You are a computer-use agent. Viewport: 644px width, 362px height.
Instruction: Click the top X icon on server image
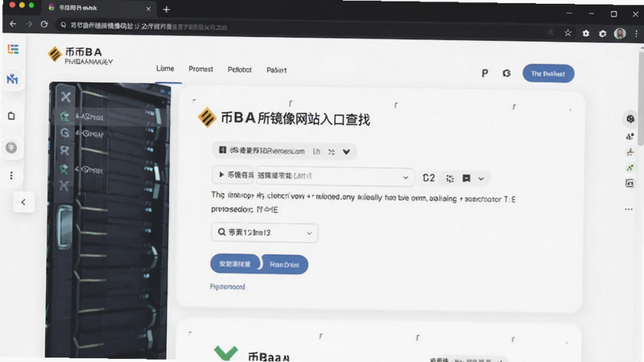click(x=66, y=97)
